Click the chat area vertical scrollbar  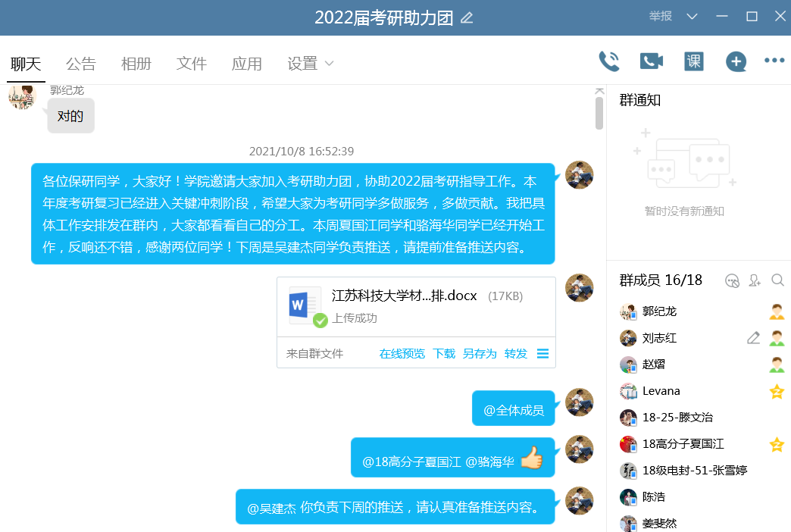599,114
